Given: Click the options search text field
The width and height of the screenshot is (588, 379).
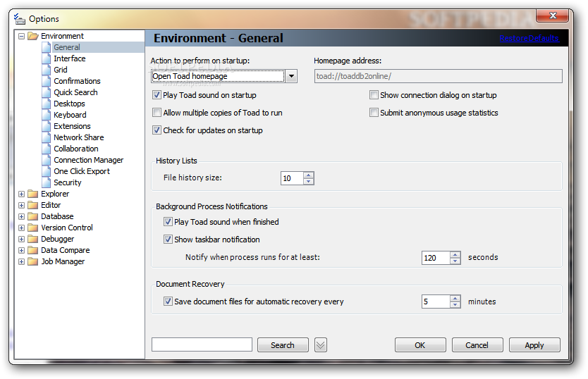Looking at the screenshot, I should (202, 344).
